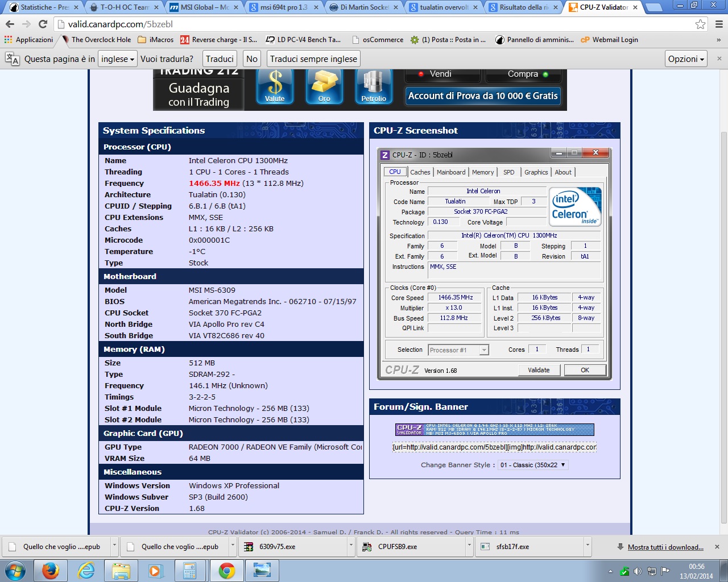Show hidden tray icons arrow
Screen dimensions: 728x582
(611, 571)
